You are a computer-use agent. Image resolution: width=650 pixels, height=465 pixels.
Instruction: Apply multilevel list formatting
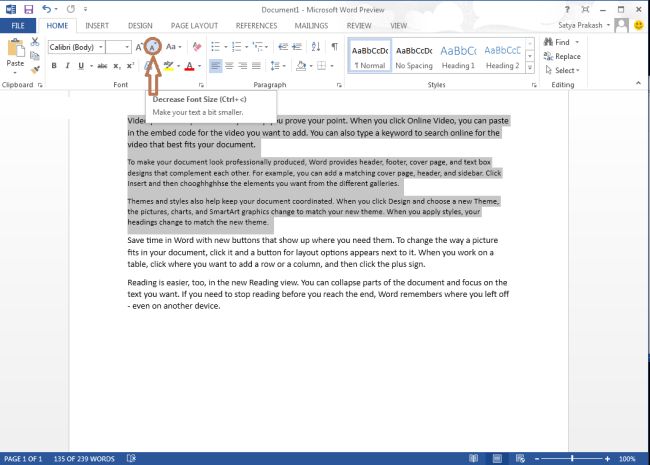tap(257, 47)
